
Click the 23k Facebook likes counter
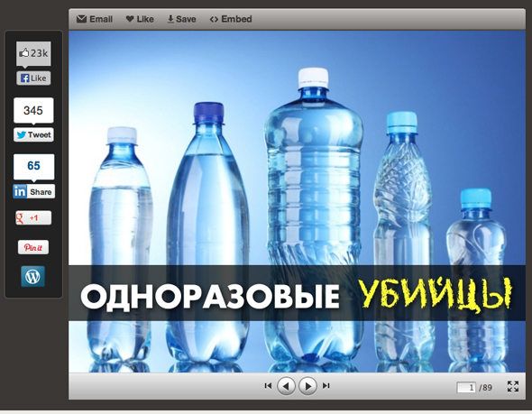[33, 53]
